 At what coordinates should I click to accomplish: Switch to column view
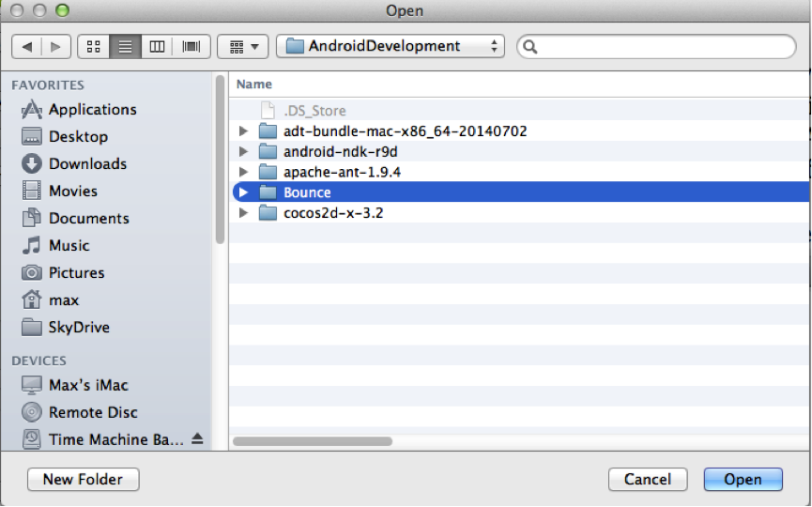pyautogui.click(x=157, y=47)
